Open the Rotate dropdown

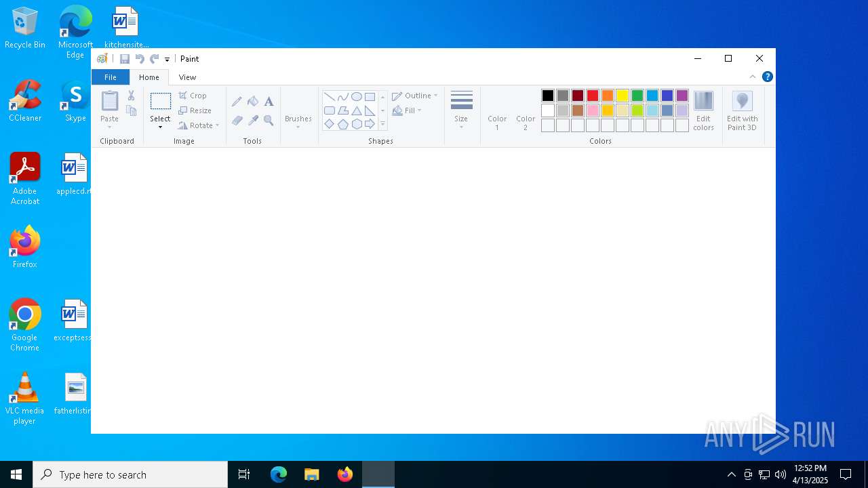point(199,125)
